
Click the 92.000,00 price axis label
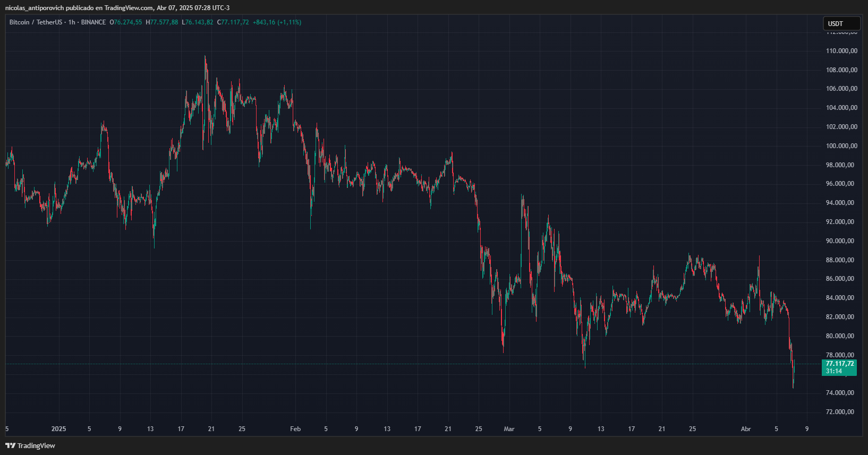(840, 222)
